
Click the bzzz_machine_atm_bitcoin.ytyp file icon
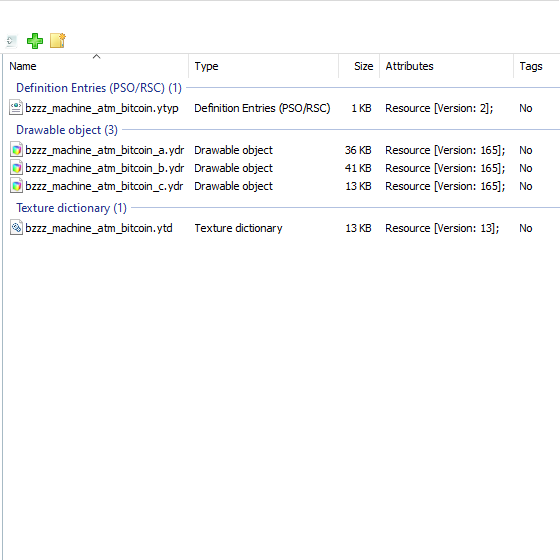pyautogui.click(x=16, y=108)
